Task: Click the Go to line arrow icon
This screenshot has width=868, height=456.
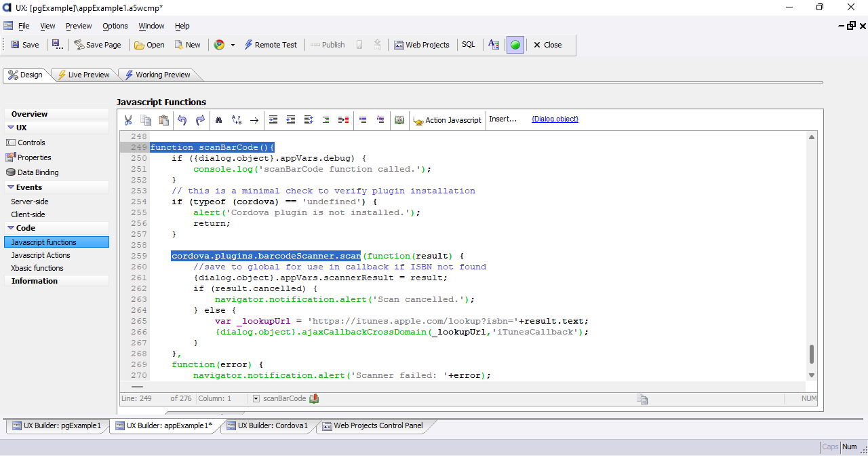Action: 254,120
